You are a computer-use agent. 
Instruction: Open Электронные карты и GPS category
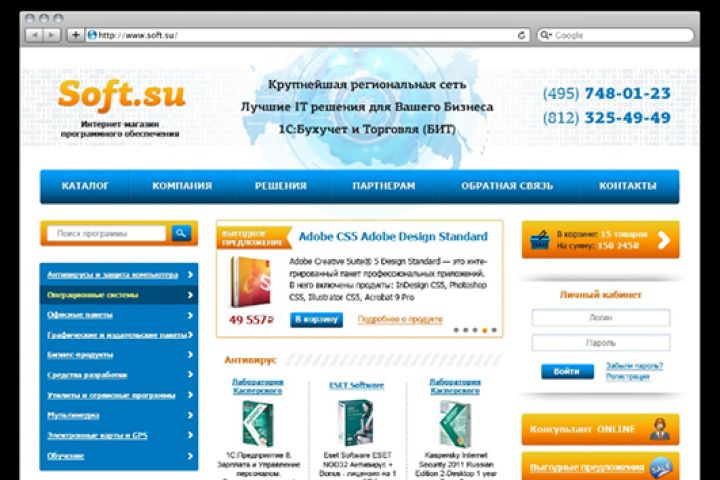(x=97, y=435)
